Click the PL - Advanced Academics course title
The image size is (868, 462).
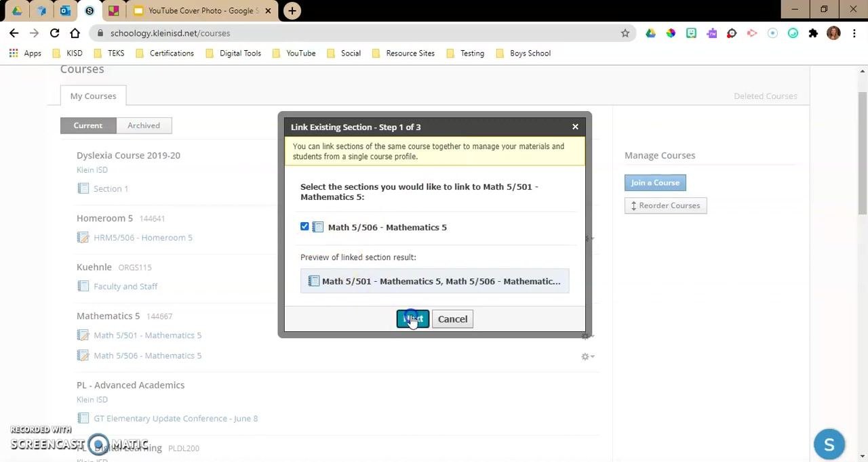[130, 385]
